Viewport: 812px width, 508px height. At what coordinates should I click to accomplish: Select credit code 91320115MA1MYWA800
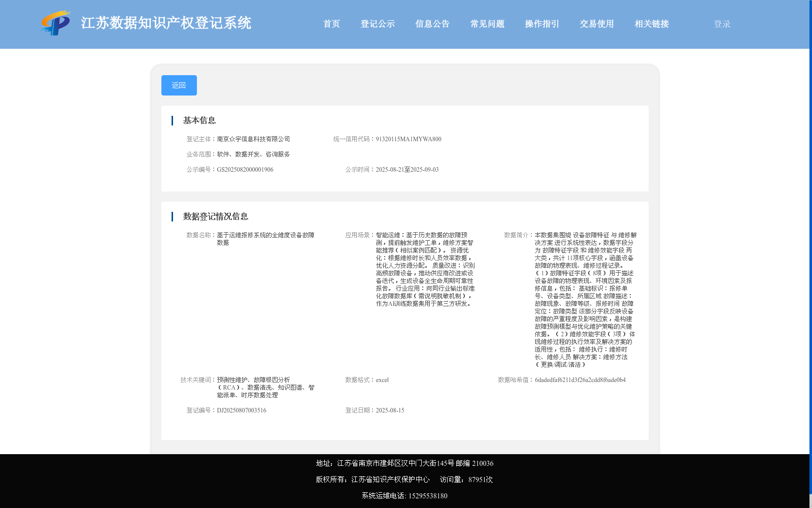tap(409, 139)
